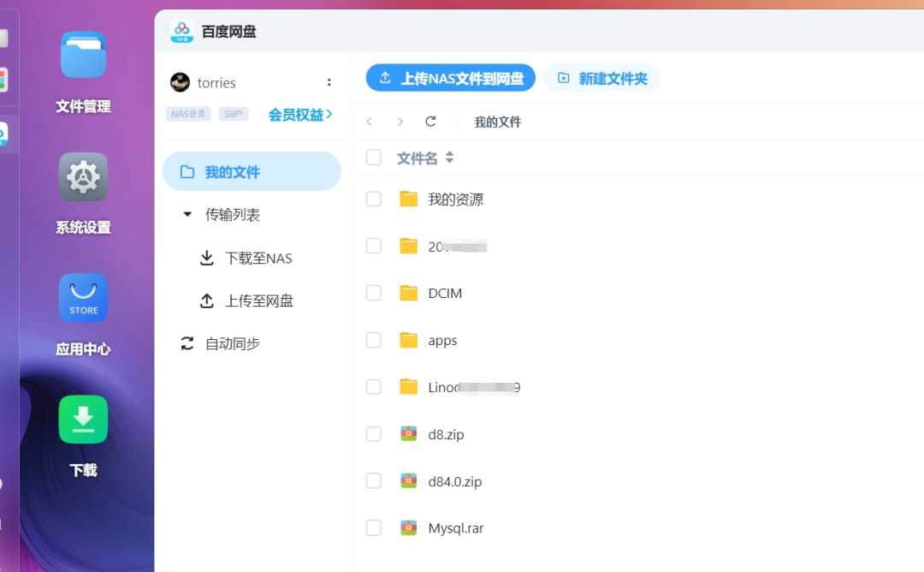Open the 文件管理 desktop app icon

tap(83, 55)
